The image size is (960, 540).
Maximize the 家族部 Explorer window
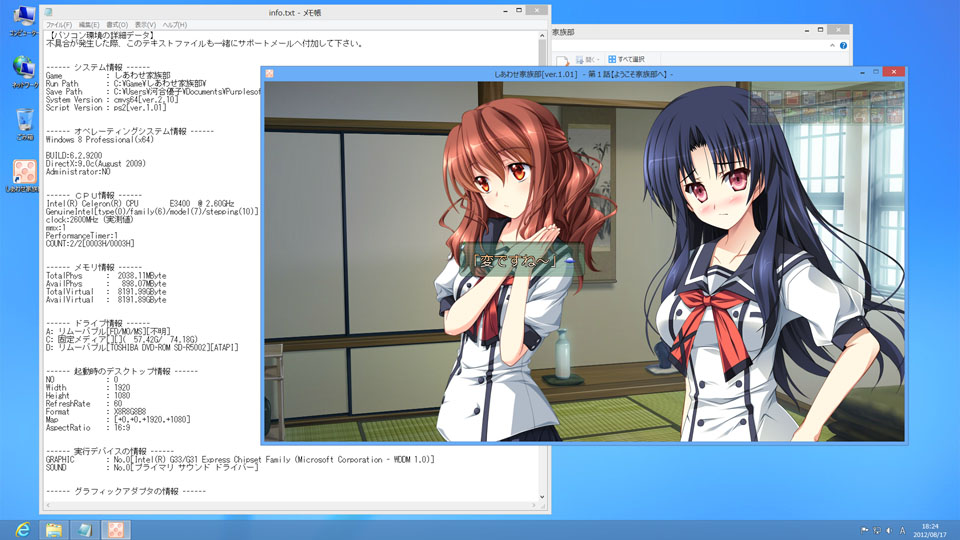[820, 29]
